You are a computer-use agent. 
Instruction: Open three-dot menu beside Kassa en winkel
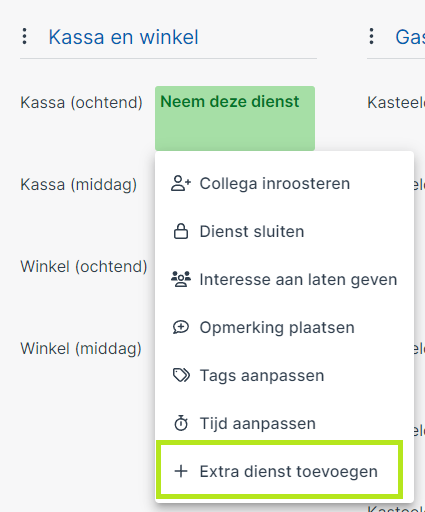tap(24, 36)
